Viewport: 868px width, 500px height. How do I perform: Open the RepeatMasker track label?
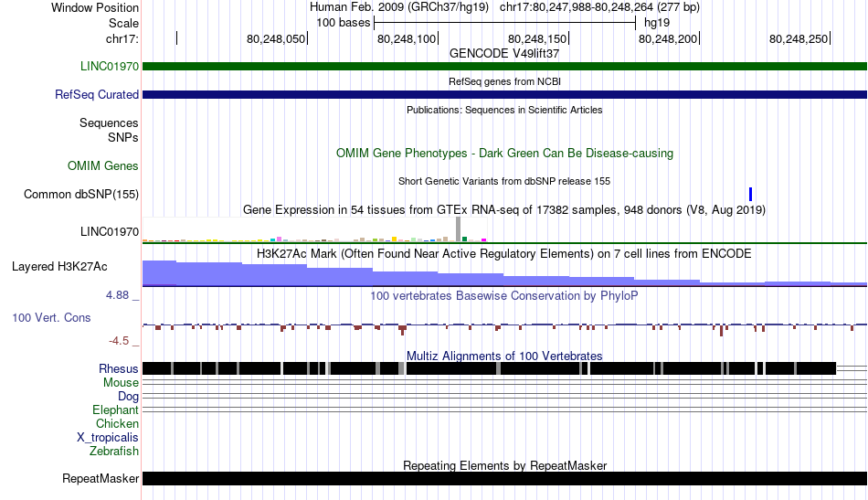101,478
